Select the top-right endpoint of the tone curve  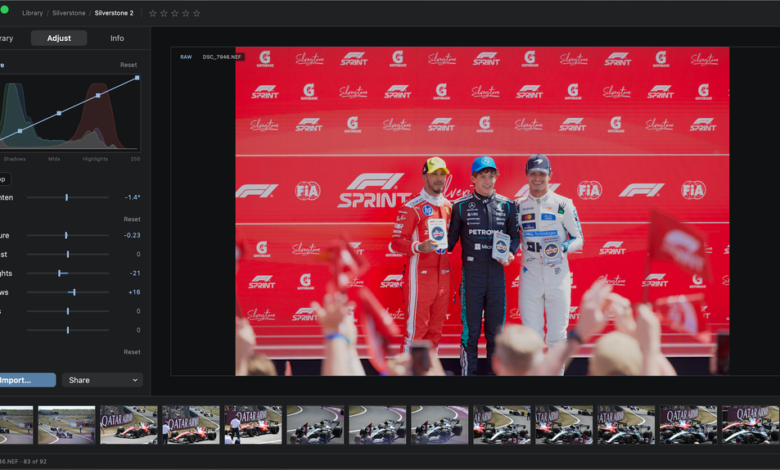(x=137, y=78)
